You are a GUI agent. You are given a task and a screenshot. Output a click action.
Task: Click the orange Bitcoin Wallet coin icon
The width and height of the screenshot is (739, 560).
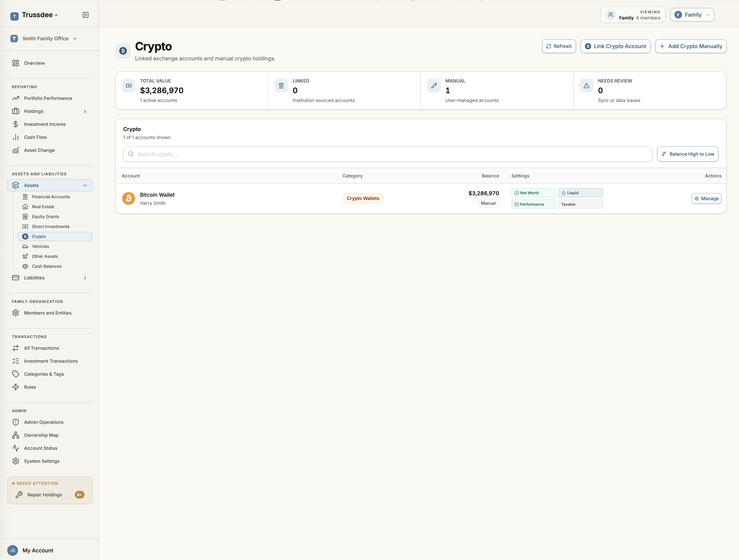click(129, 198)
